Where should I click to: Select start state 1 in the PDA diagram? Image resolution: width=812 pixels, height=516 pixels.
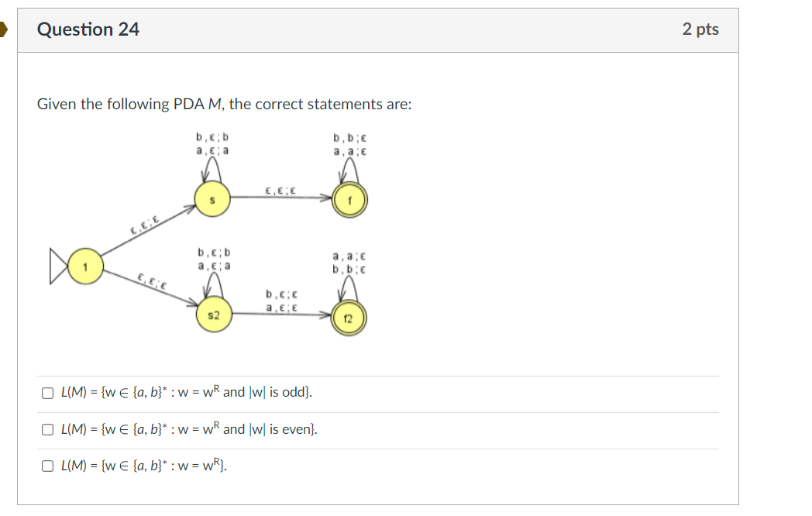(84, 264)
